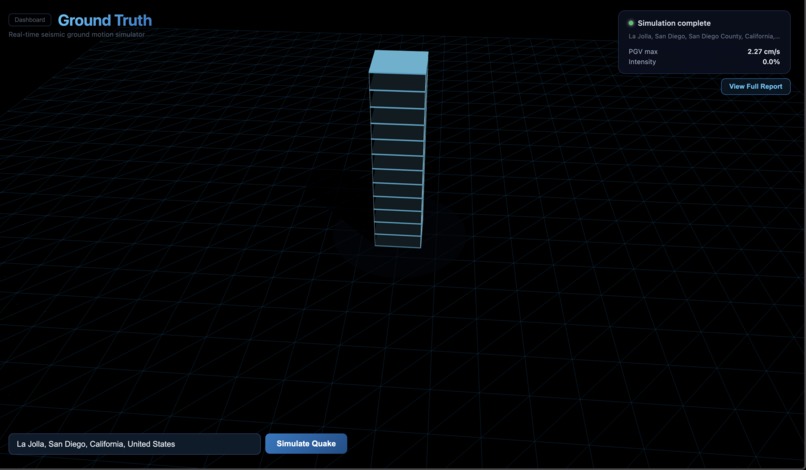Click the PGV max label
This screenshot has height=470, width=806.
point(643,51)
